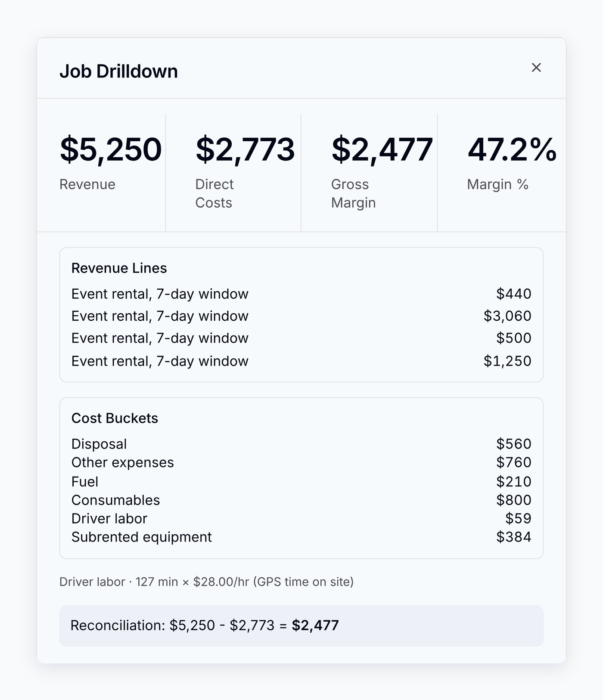Select the 47.2% Margin value
The width and height of the screenshot is (603, 700).
(512, 149)
